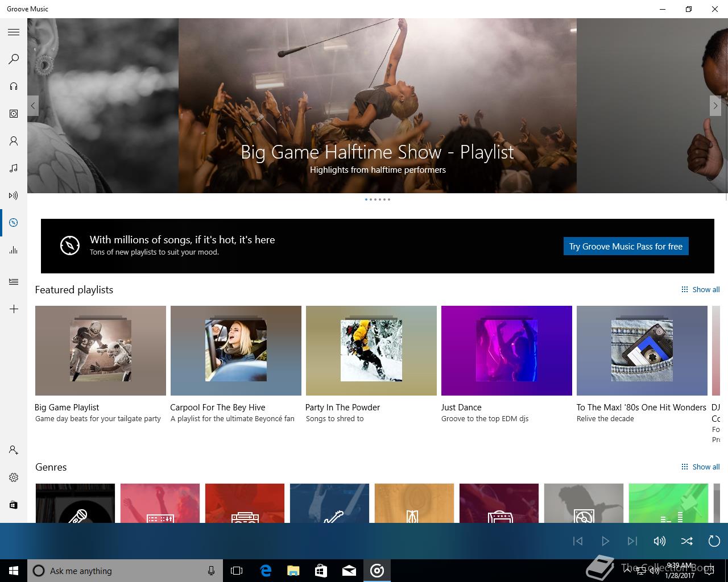Open the volume speaker control
Screen dimensions: 728x582
pyautogui.click(x=660, y=541)
